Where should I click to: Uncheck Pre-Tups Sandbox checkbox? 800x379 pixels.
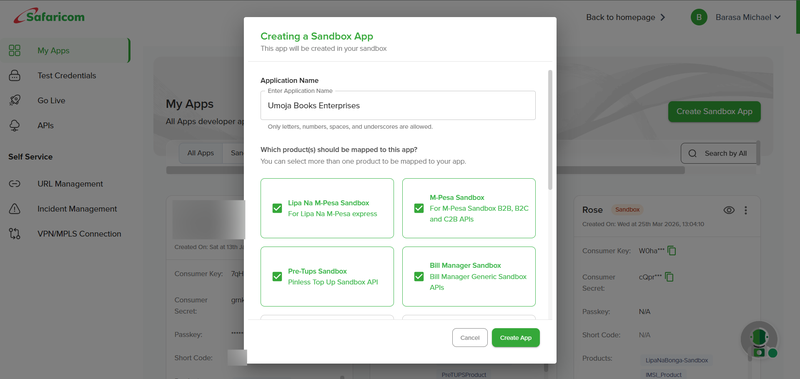click(277, 276)
